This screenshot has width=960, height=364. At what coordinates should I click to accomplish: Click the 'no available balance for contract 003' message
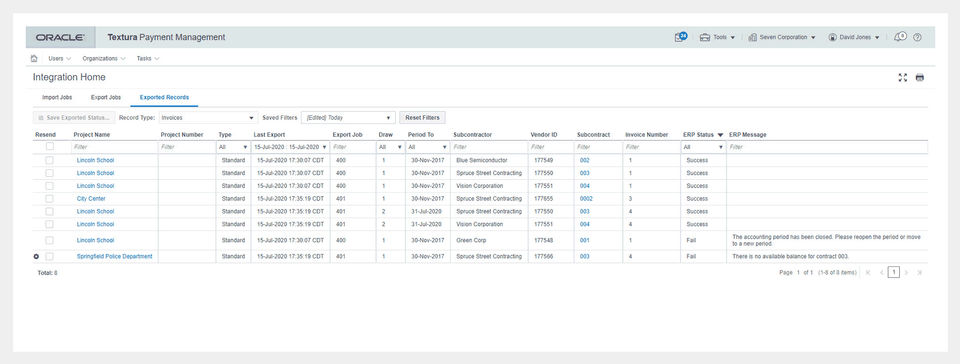point(790,257)
